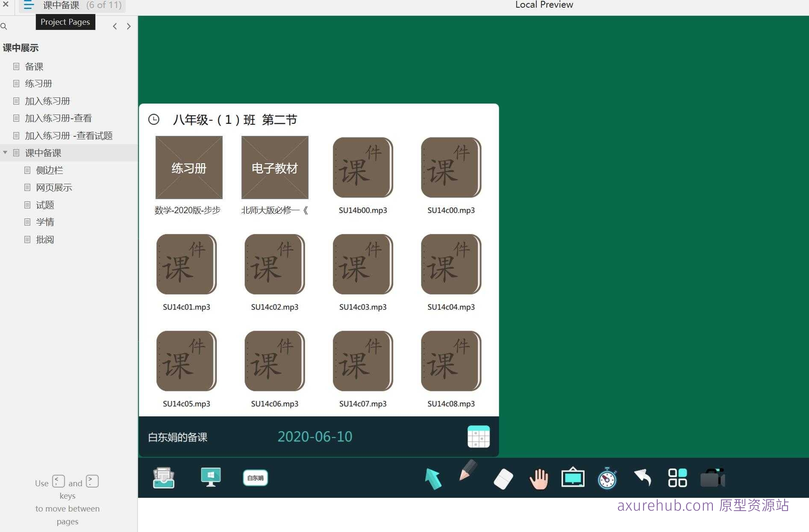This screenshot has width=809, height=532.
Task: Activate the hand pan tool
Action: [x=538, y=479]
